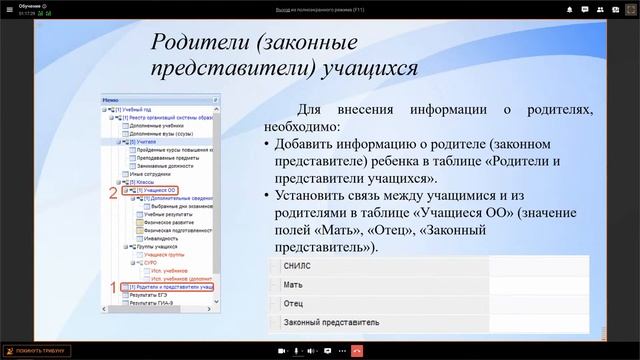The width and height of the screenshot is (640, 360).
Task: Click the СНИЛС field value cell
Action: [539, 266]
